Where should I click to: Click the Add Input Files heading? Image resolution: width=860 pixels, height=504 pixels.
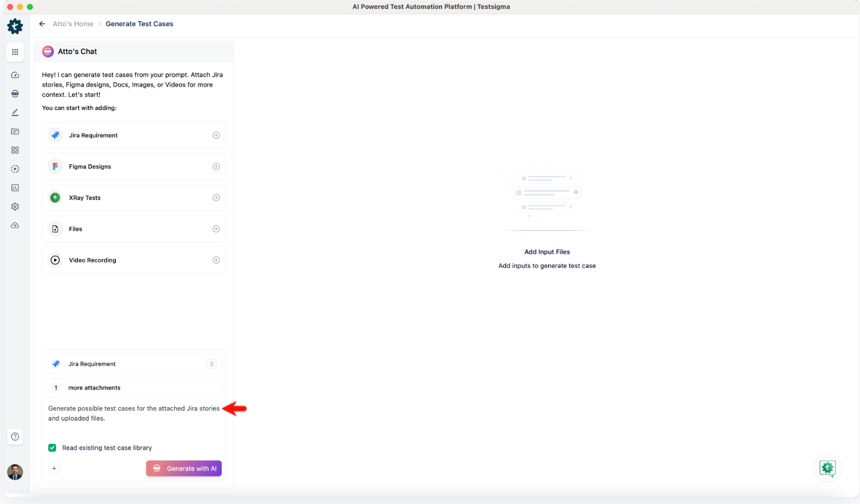point(547,252)
